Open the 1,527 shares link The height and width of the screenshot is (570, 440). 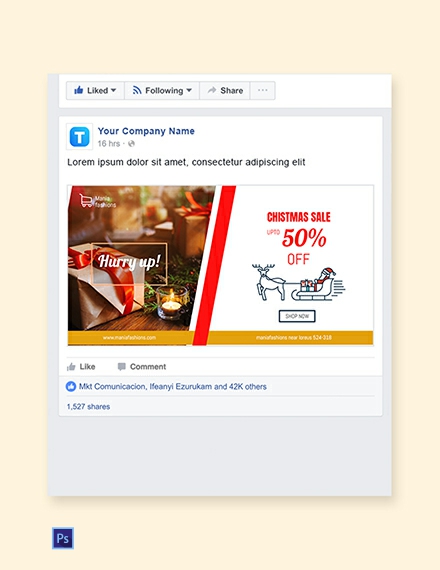[x=88, y=406]
